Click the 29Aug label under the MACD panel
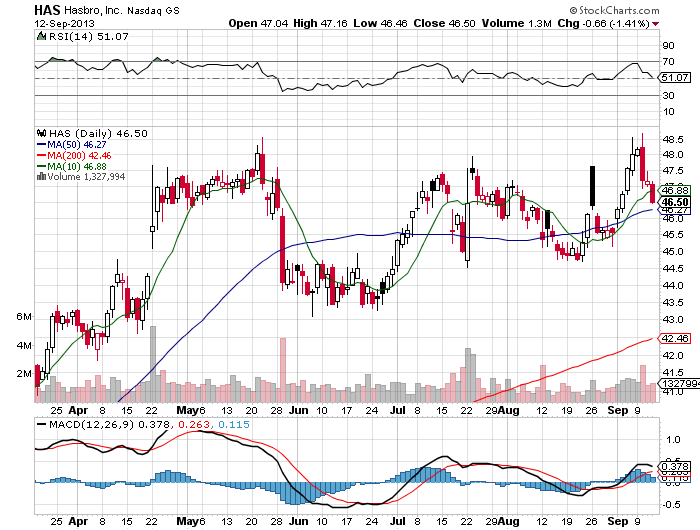Viewport: 700px width, 530px height. pos(502,521)
